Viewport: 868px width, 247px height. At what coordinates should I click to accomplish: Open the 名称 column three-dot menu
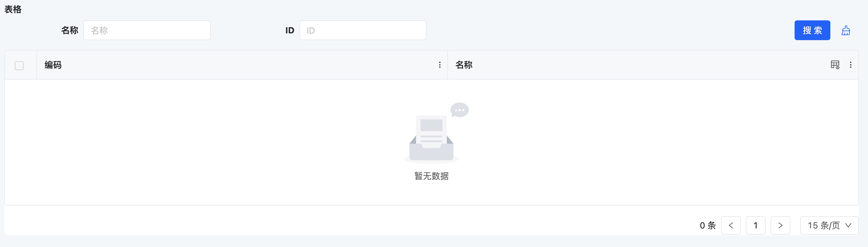coord(850,65)
